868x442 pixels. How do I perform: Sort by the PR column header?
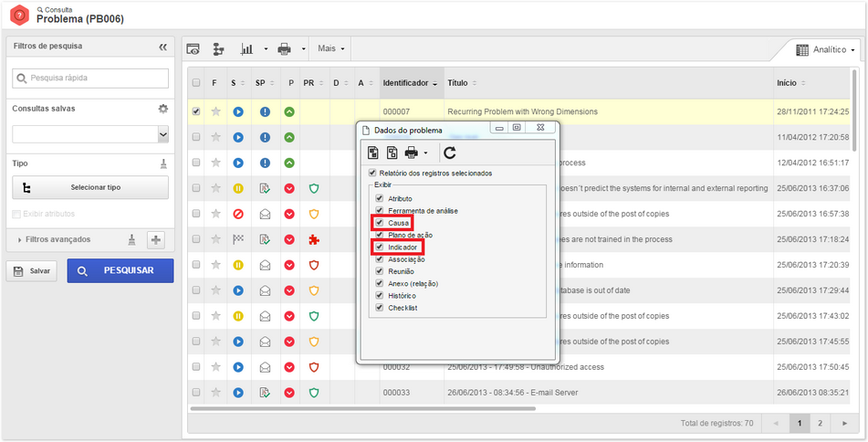pos(314,83)
